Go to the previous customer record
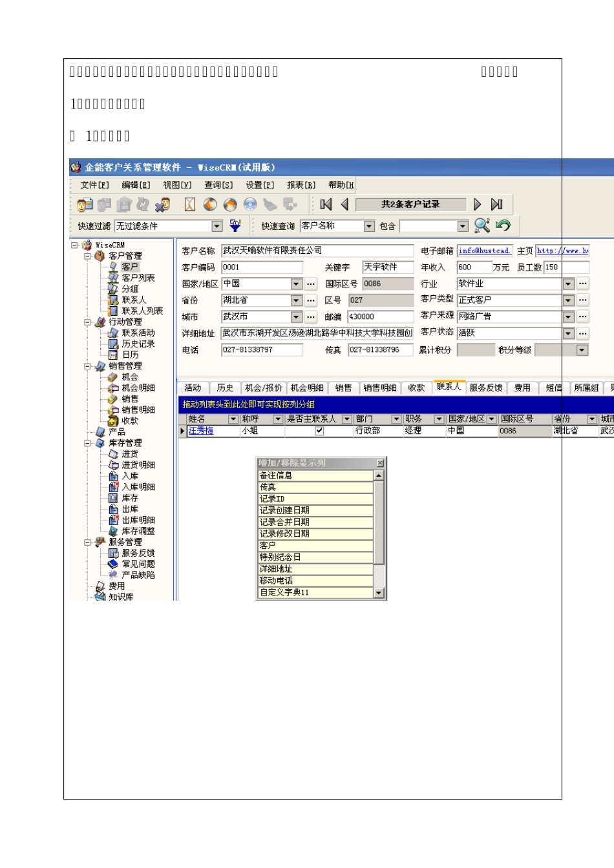This screenshot has width=614, height=868. [x=344, y=205]
